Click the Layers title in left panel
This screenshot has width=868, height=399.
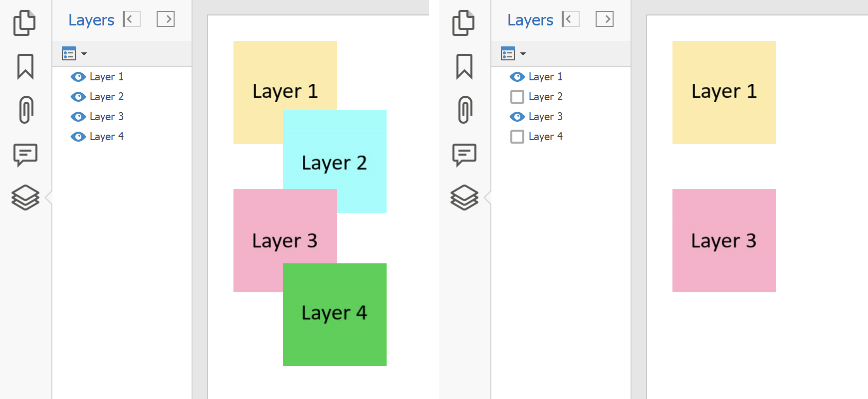91,20
